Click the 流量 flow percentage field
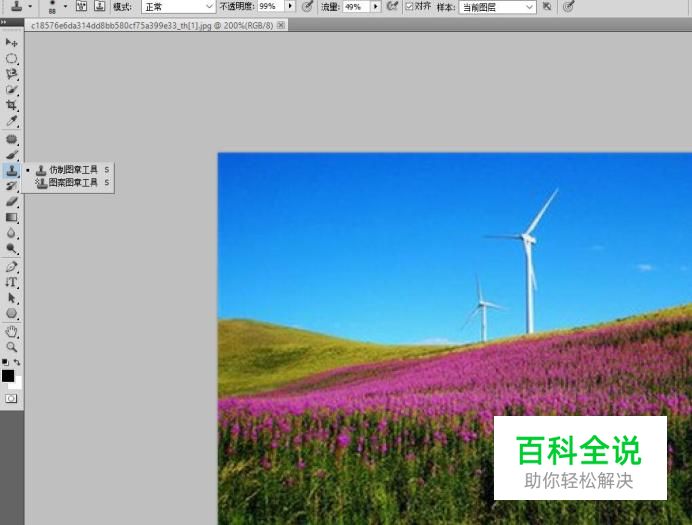Screen dimensions: 692x525 click(x=355, y=6)
